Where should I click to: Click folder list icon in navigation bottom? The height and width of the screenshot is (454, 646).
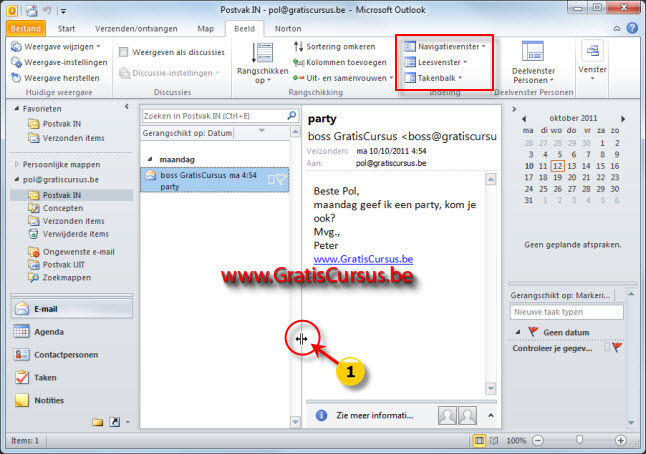[98, 422]
